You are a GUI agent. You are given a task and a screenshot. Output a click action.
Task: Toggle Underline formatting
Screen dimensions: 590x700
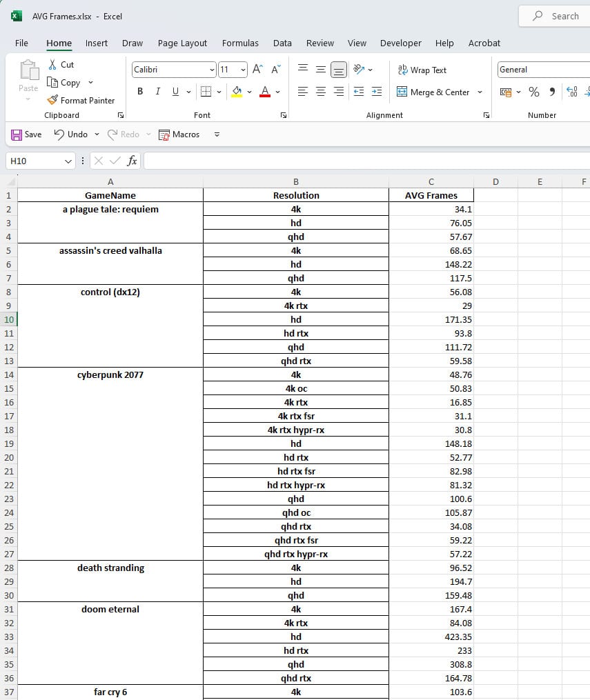pos(175,92)
